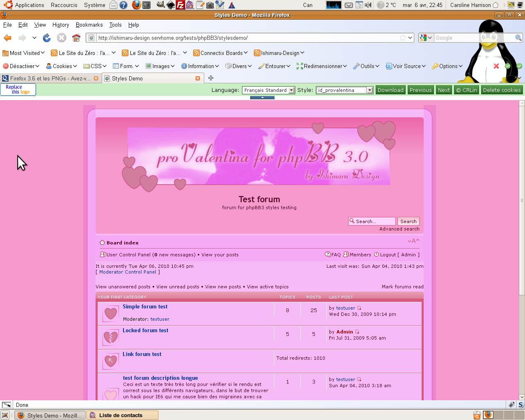View latest post icon beside Admin

click(x=357, y=332)
